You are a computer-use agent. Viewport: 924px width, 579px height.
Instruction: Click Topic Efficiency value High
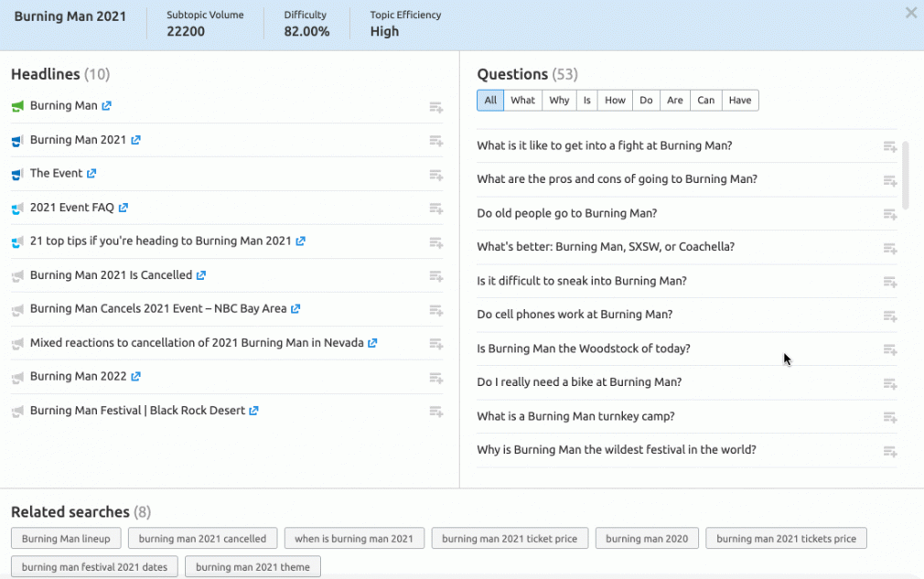tap(384, 32)
